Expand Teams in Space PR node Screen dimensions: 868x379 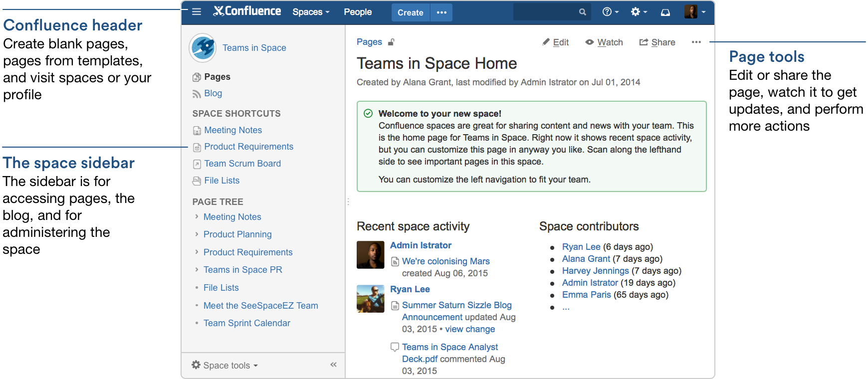pos(197,269)
